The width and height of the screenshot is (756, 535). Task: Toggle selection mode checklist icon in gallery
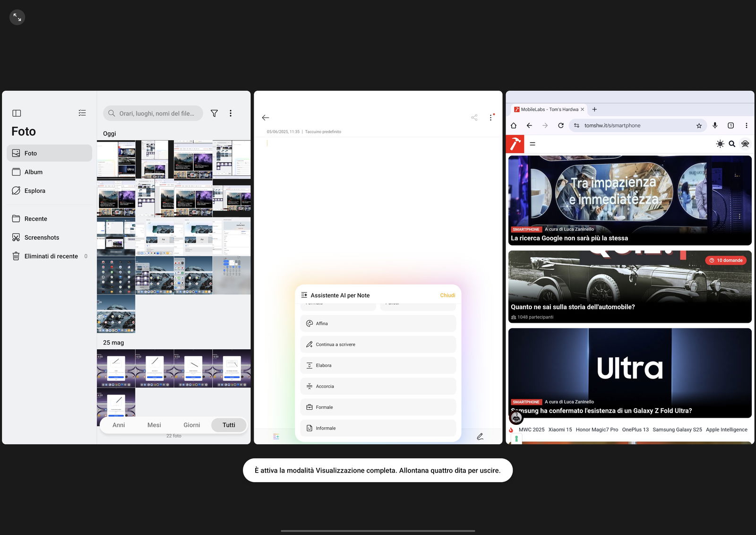tap(82, 113)
